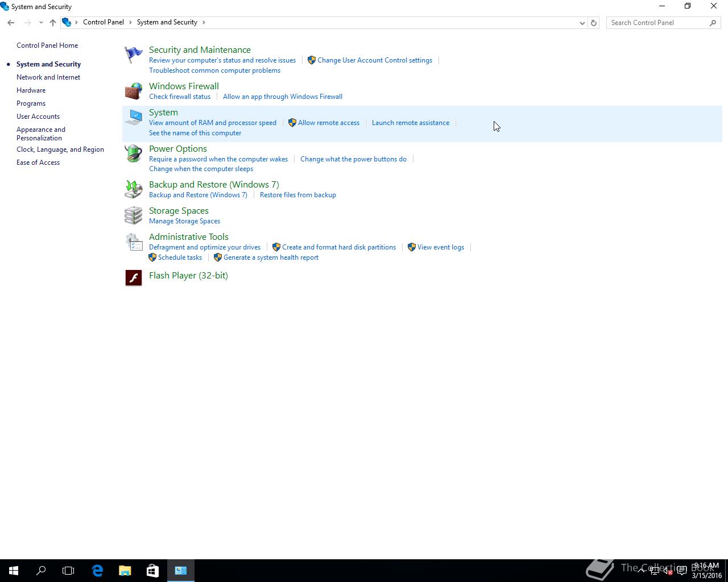
Task: Click Defragment and optimize your drives
Action: 205,247
